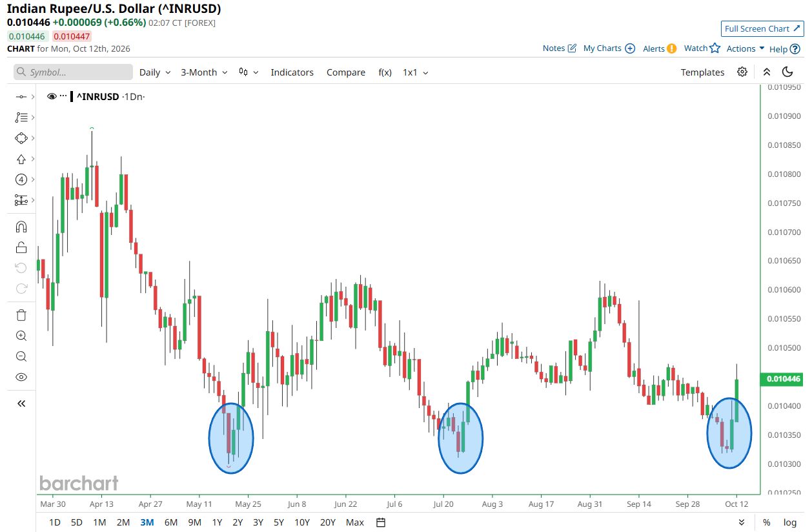Delete drawings with the trash icon

(21, 315)
